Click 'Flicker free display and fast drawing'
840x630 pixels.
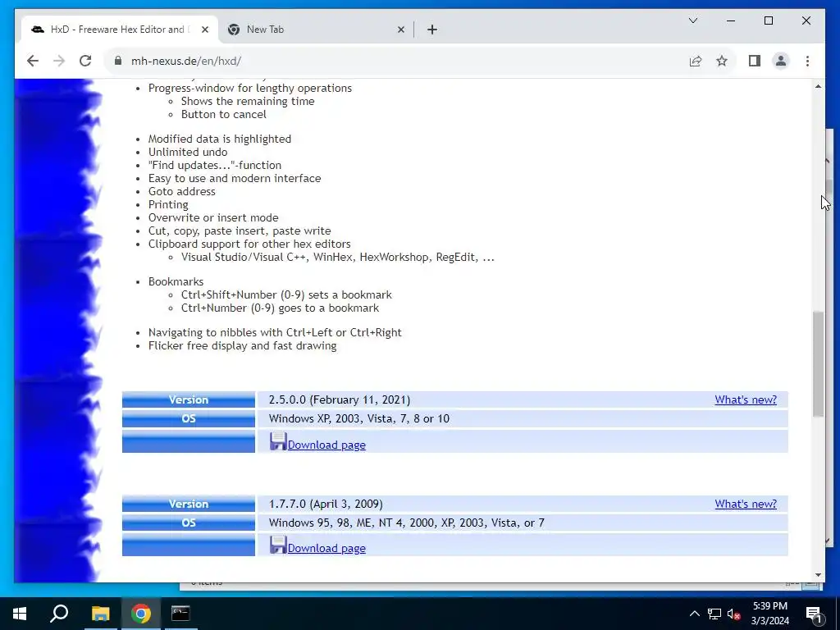[242, 345]
